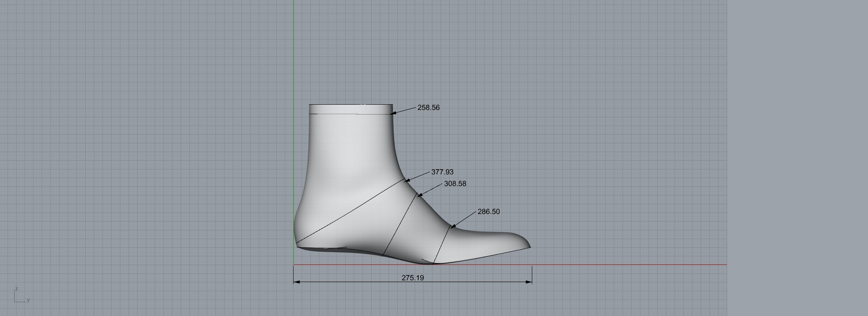868x316 pixels.
Task: Select the 275.19 length dimension text
Action: coord(413,278)
